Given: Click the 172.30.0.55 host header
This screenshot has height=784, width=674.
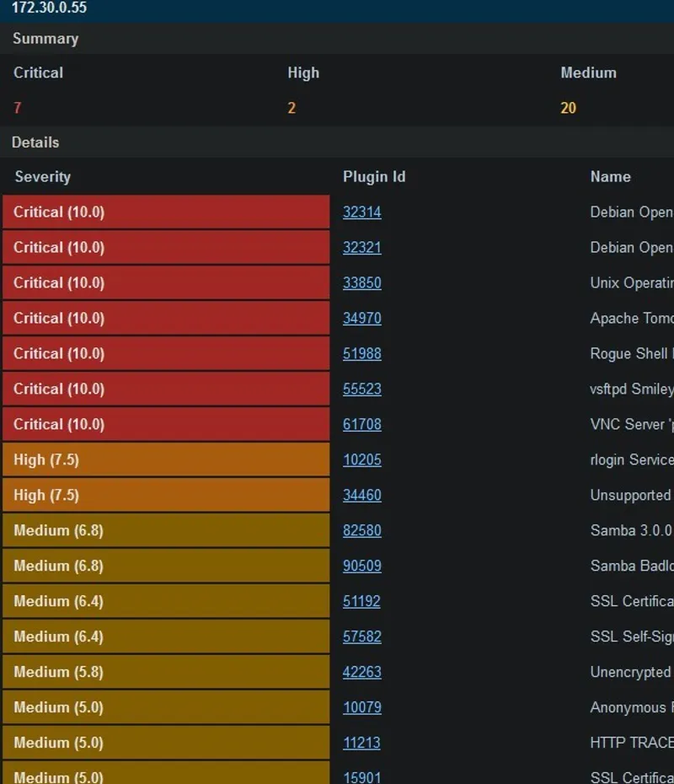Looking at the screenshot, I should click(x=49, y=8).
